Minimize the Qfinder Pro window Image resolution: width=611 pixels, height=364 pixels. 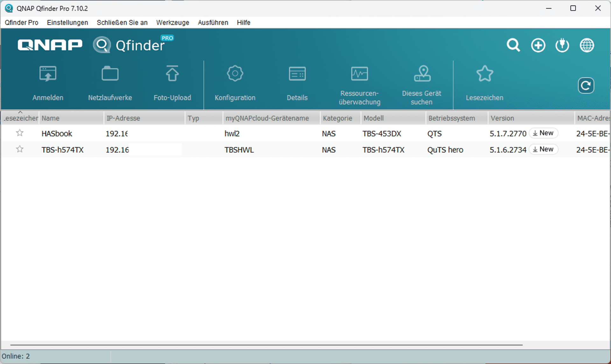[549, 8]
